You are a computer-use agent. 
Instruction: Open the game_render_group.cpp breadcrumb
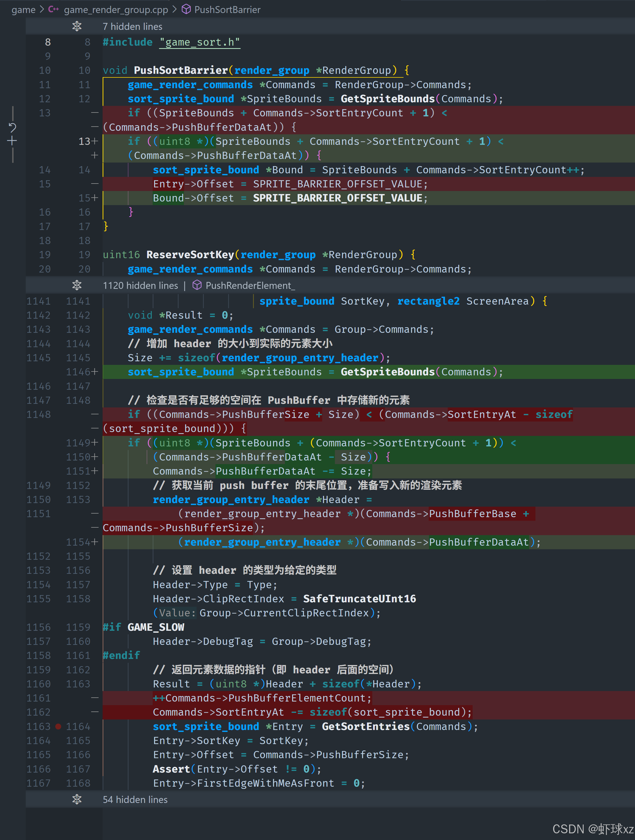tap(116, 9)
